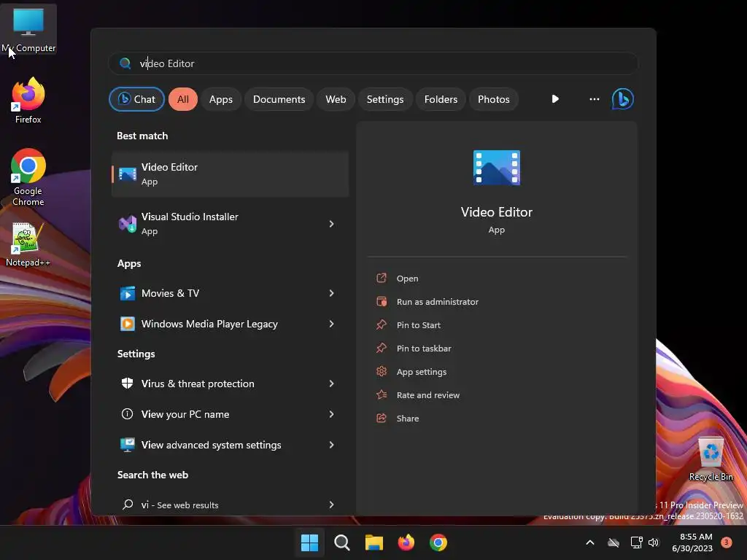The width and height of the screenshot is (747, 560).
Task: Expand Visual Studio Installer result arrow
Action: (332, 224)
